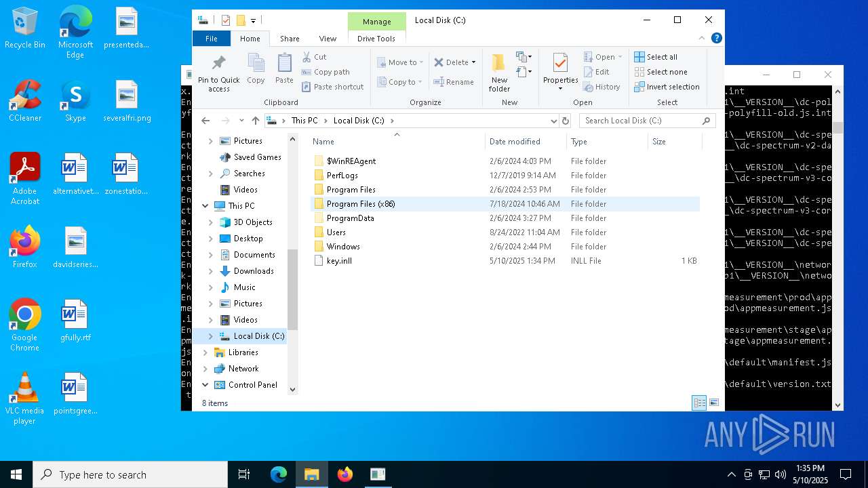Select Network in navigation pane

(243, 369)
